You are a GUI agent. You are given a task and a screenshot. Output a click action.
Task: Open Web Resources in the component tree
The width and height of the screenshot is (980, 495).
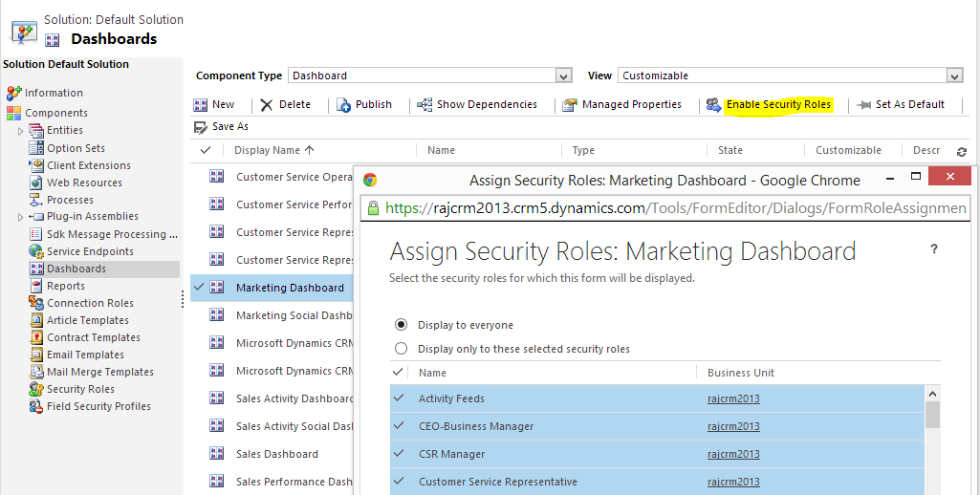pyautogui.click(x=84, y=183)
